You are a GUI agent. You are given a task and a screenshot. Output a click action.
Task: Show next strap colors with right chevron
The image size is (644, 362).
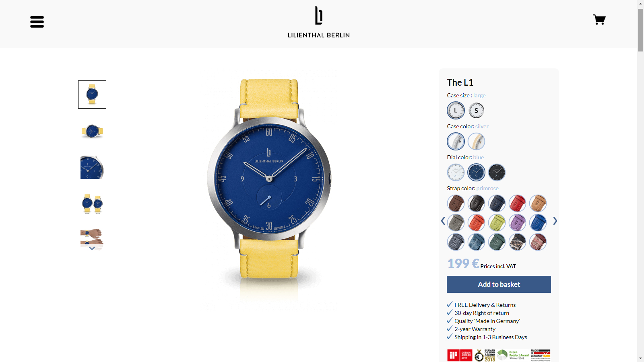point(555,221)
